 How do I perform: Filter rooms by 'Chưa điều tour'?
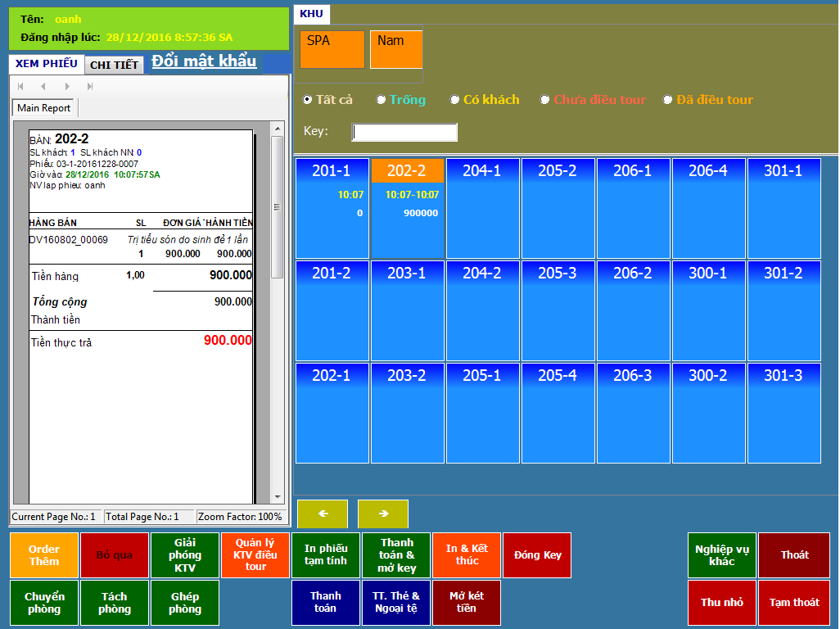pyautogui.click(x=545, y=100)
